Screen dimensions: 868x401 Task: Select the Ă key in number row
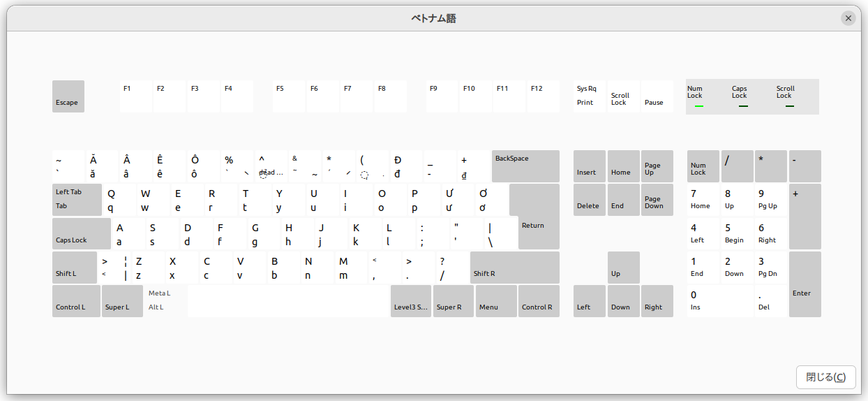pyautogui.click(x=103, y=166)
